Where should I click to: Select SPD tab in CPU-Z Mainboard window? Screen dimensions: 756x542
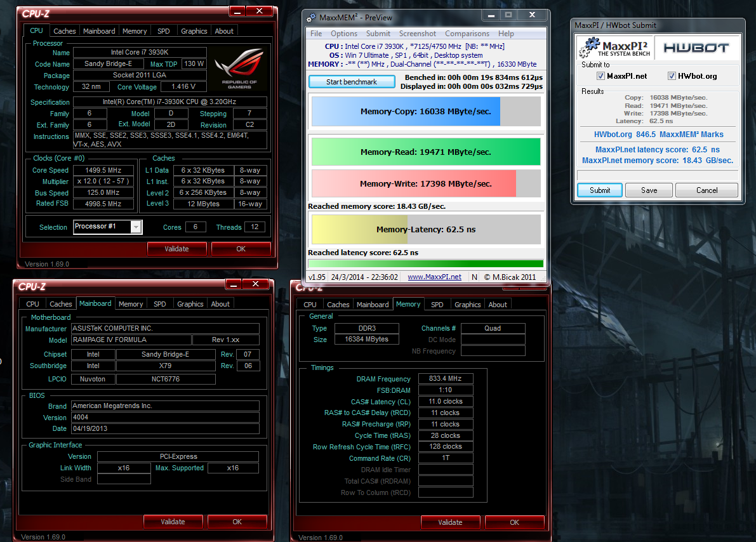(159, 304)
